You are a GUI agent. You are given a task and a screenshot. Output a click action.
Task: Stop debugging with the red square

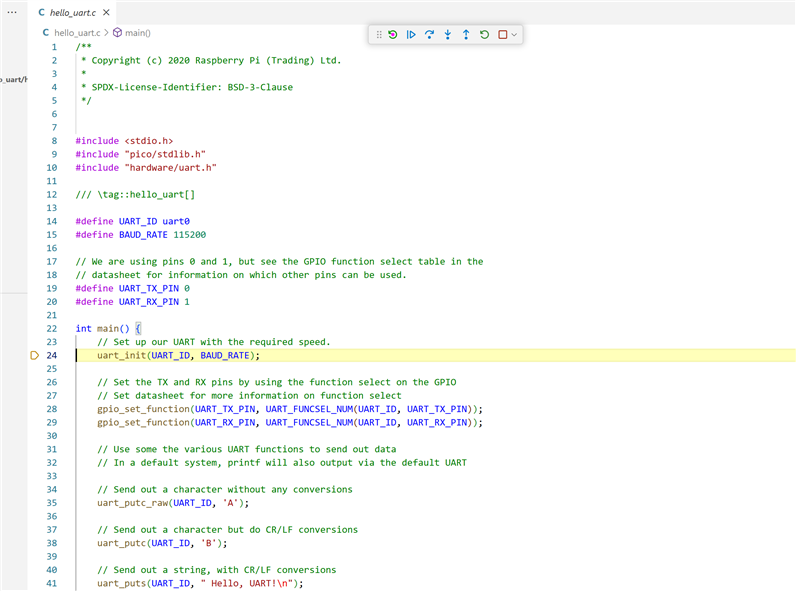503,35
